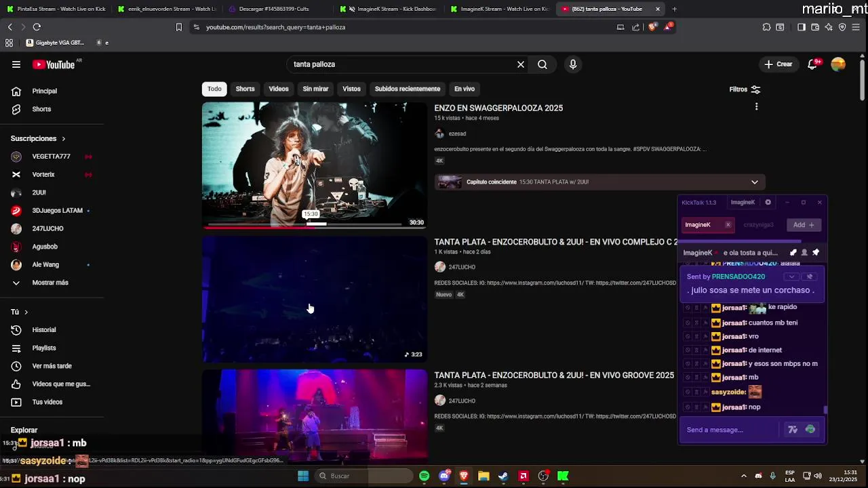Click Add channel in KickTalk

804,225
